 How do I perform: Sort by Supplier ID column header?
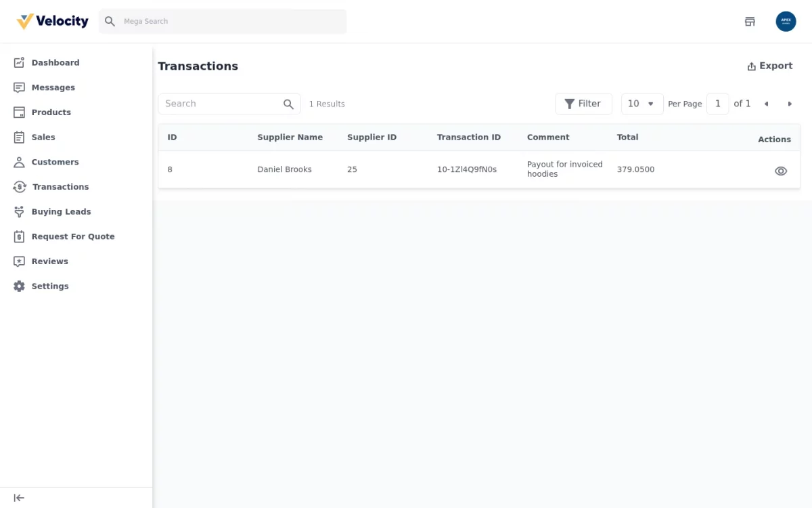tap(371, 137)
